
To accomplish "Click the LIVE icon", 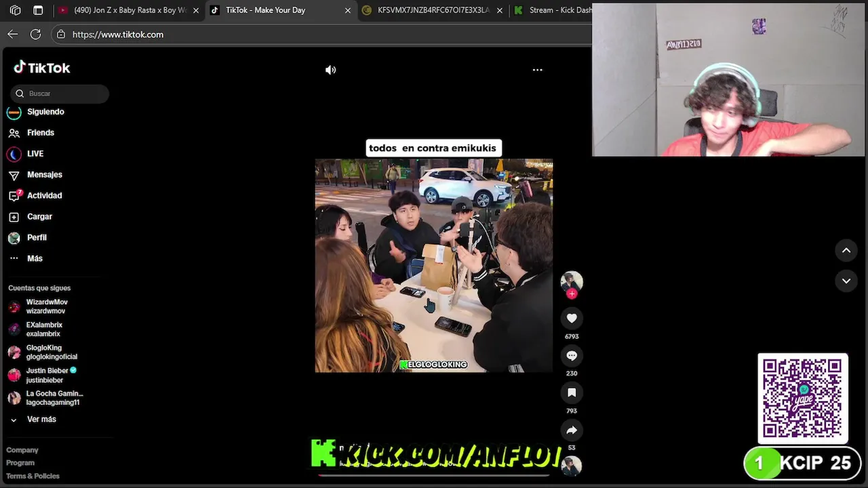I will [x=14, y=154].
